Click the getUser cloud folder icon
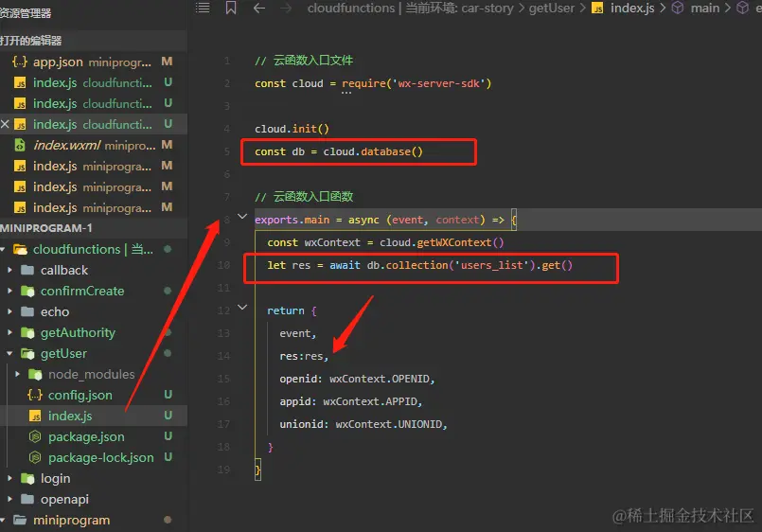Image resolution: width=762 pixels, height=532 pixels. (27, 353)
